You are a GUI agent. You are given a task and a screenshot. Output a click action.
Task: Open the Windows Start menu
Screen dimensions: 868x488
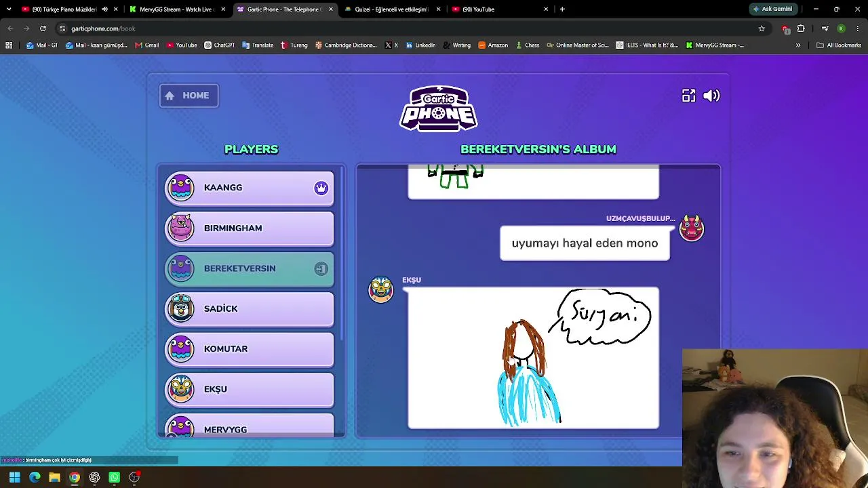click(x=15, y=477)
